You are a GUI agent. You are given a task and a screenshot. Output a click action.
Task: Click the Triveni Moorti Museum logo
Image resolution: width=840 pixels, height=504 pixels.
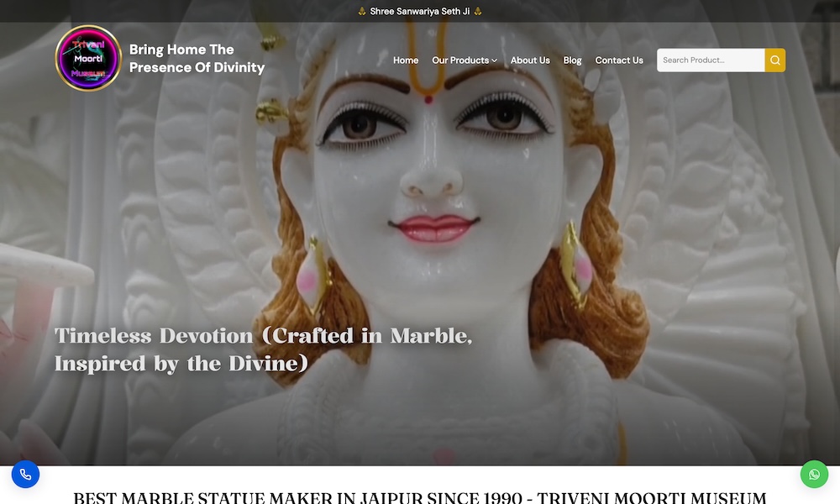[x=88, y=58]
